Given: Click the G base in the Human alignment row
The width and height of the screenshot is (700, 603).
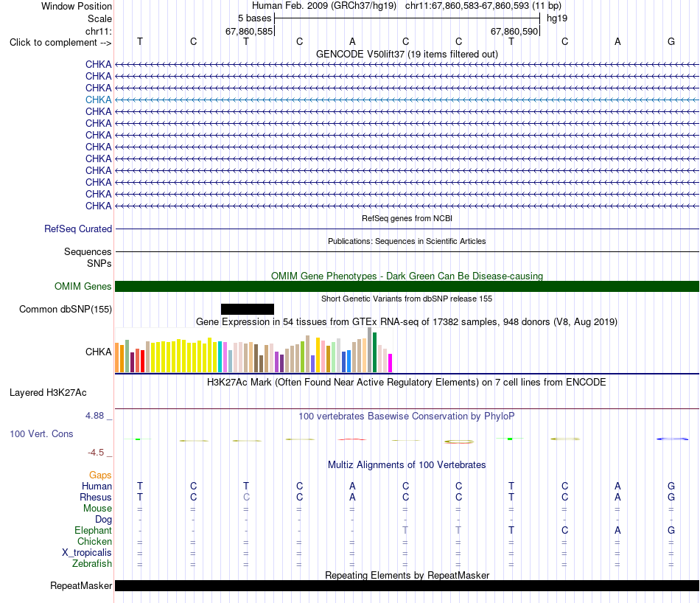Looking at the screenshot, I should [671, 486].
